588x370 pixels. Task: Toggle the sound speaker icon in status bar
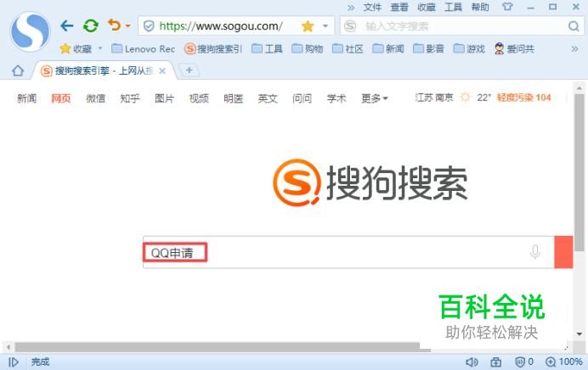click(x=472, y=362)
